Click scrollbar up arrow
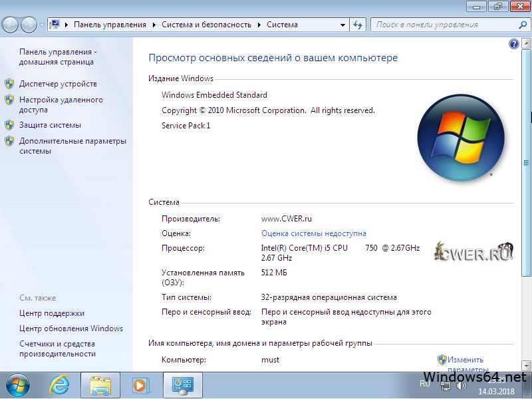 526,43
